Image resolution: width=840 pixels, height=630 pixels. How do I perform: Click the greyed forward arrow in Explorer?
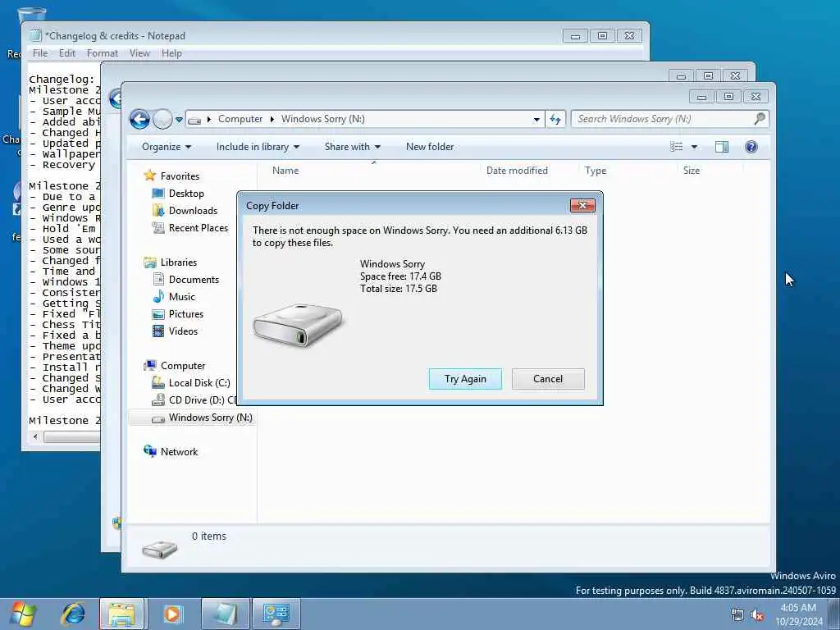162,119
